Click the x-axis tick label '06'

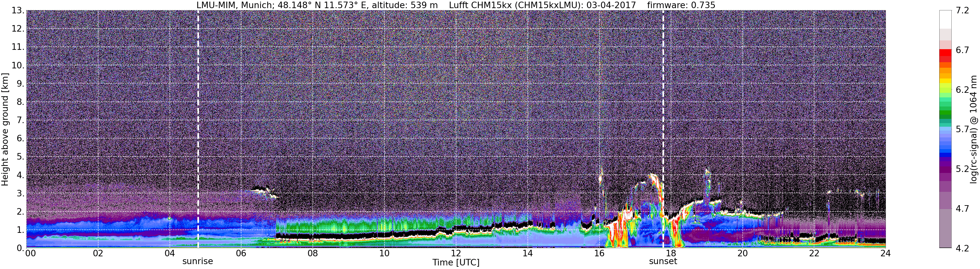[x=241, y=253]
